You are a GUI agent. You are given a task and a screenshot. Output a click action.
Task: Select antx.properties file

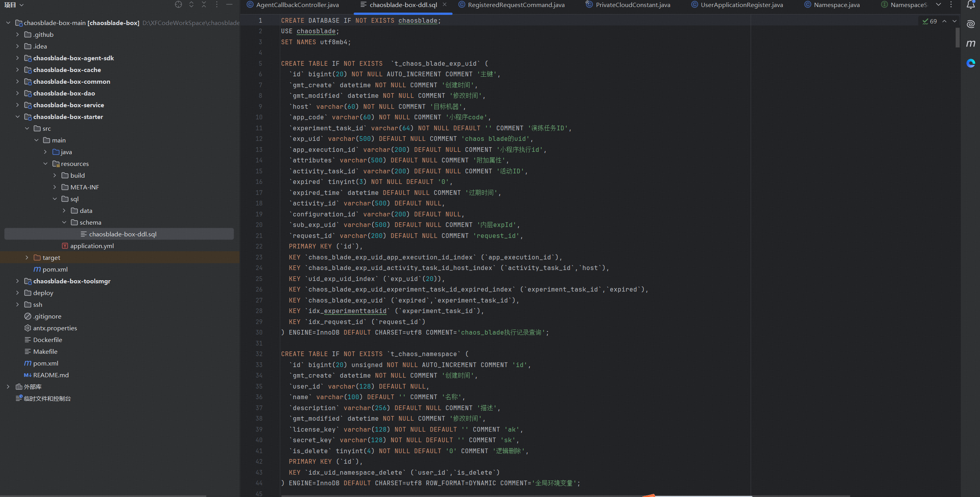tap(51, 328)
